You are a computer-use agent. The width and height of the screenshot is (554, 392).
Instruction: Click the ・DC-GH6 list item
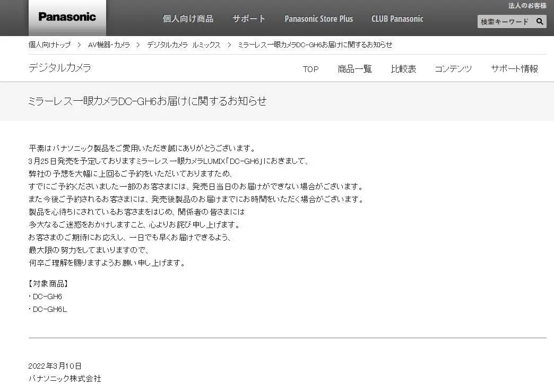(x=45, y=297)
